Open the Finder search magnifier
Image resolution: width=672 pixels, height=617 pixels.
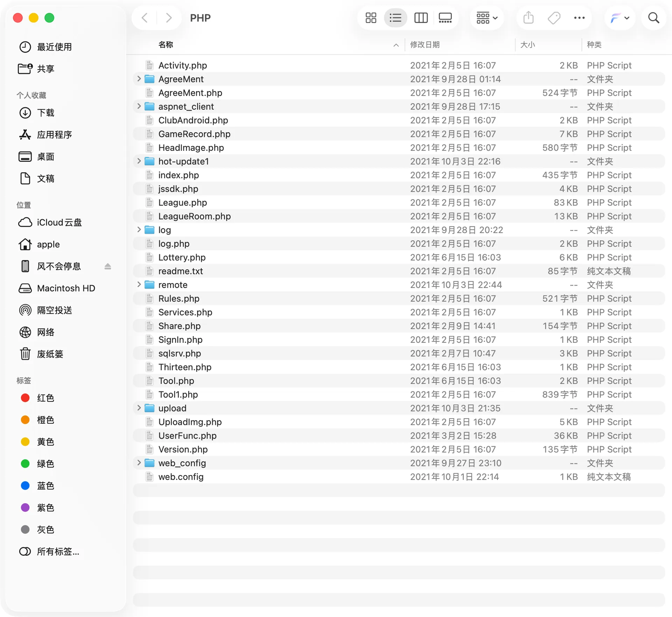(653, 18)
